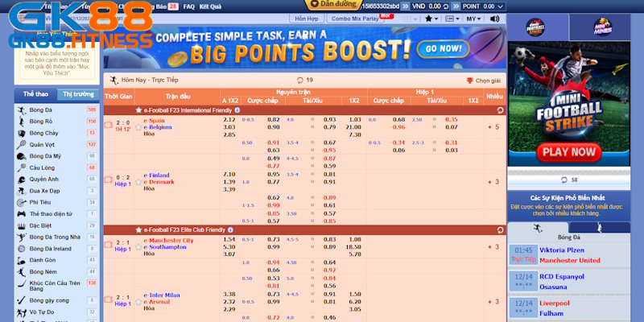Select the Cầu Lông badminton icon
Viewport: 644px width, 322px height.
pyautogui.click(x=22, y=167)
